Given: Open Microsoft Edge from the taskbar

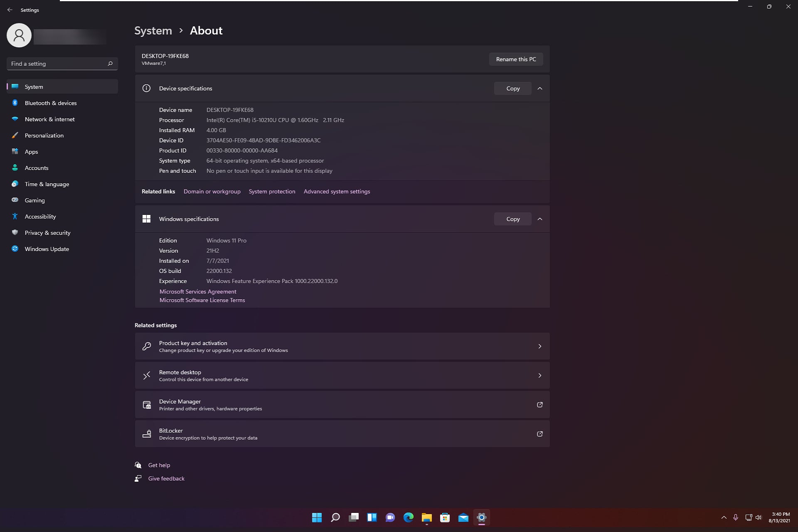Looking at the screenshot, I should 409,517.
